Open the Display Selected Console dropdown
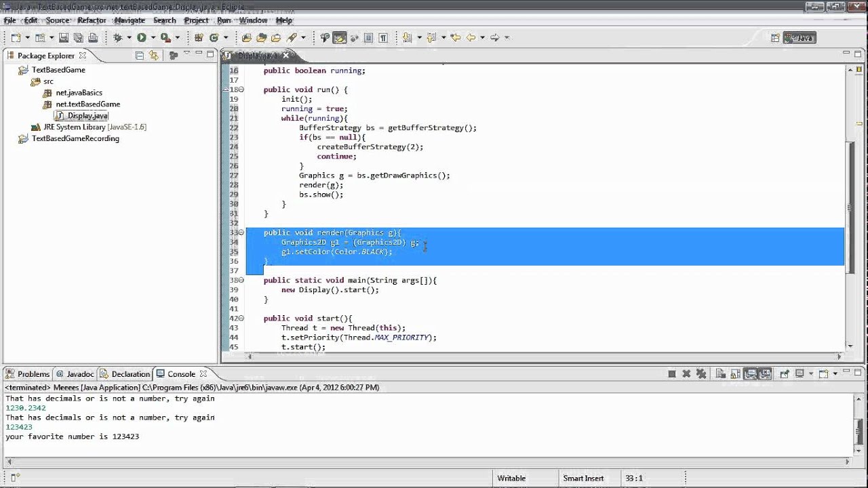 point(811,373)
